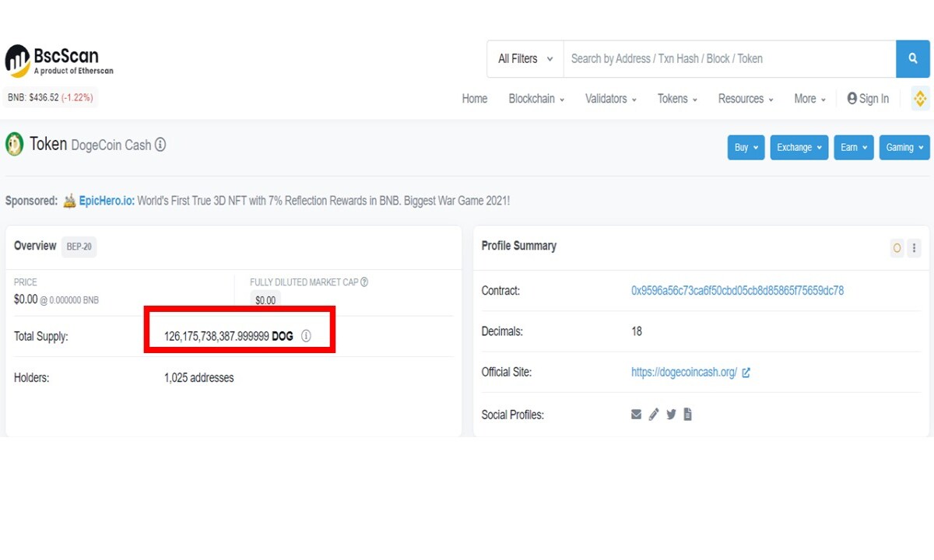
Task: Open the email social profile icon
Action: (637, 415)
